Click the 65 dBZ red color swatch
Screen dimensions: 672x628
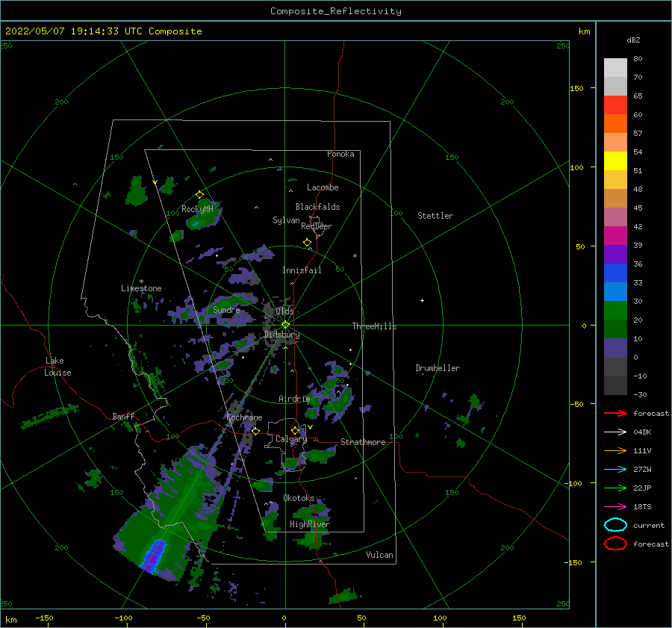click(615, 105)
